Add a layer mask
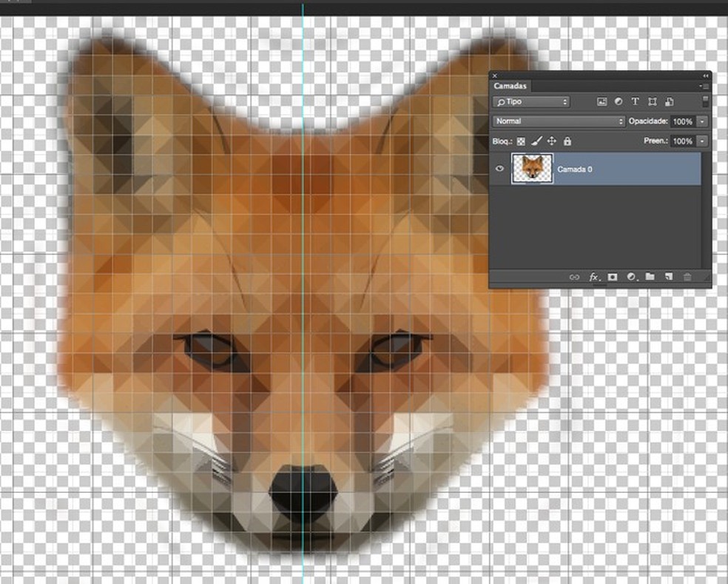Image resolution: width=728 pixels, height=584 pixels. click(613, 277)
